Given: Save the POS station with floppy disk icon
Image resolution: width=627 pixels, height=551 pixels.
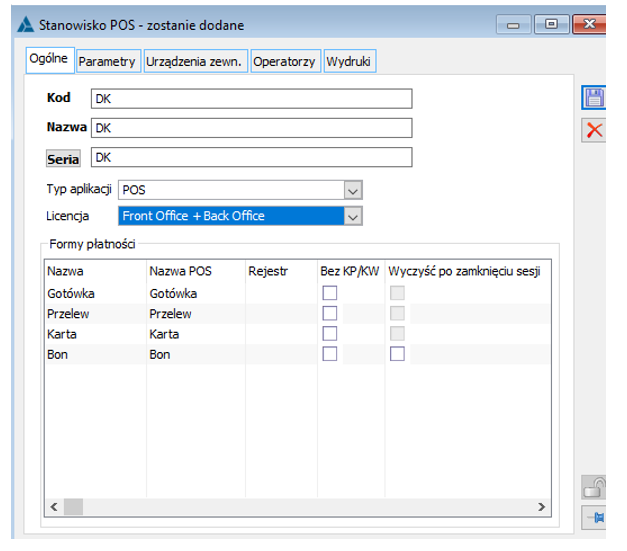Looking at the screenshot, I should click(x=593, y=98).
